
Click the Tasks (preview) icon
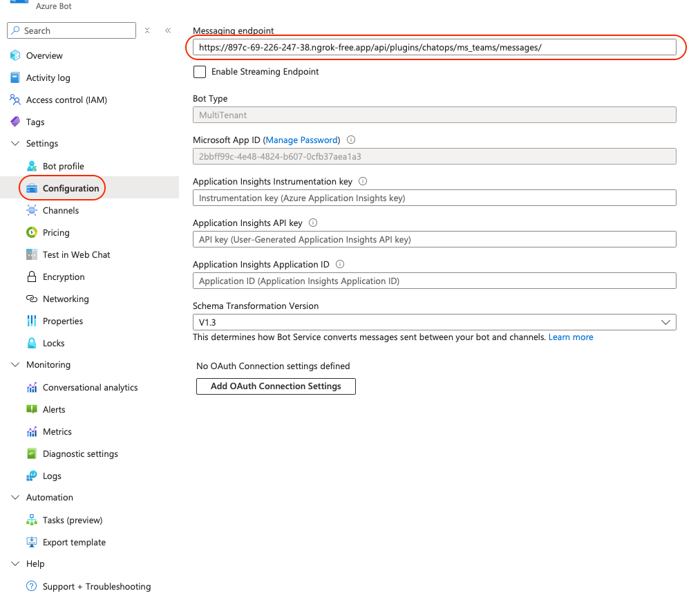point(32,520)
